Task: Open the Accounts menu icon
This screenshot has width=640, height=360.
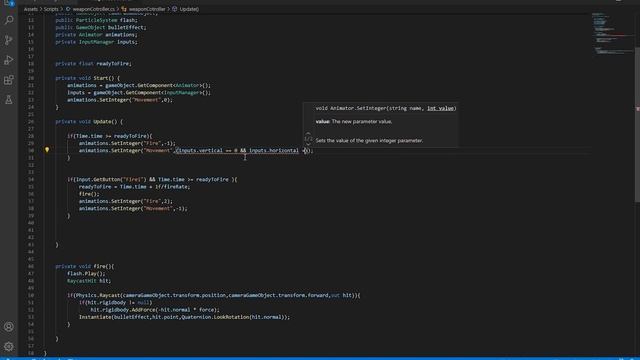Action: pyautogui.click(x=9, y=327)
